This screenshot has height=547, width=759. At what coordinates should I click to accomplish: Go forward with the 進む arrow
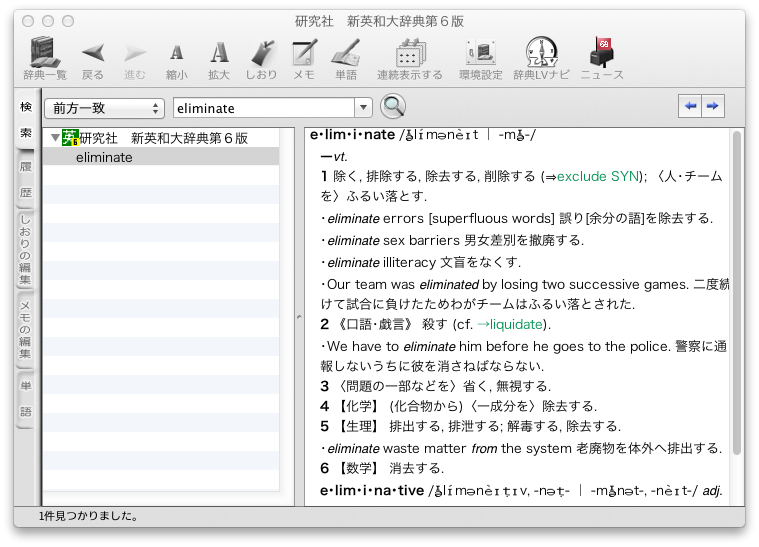tap(135, 59)
